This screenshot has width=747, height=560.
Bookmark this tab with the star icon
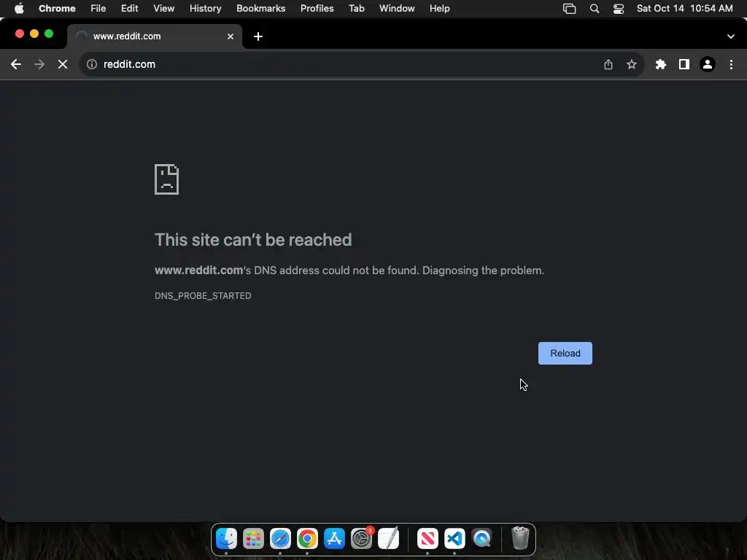tap(632, 64)
